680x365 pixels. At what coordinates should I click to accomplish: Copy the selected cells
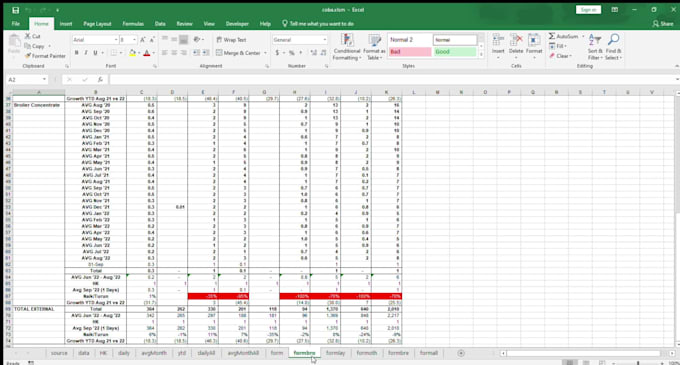tap(35, 46)
